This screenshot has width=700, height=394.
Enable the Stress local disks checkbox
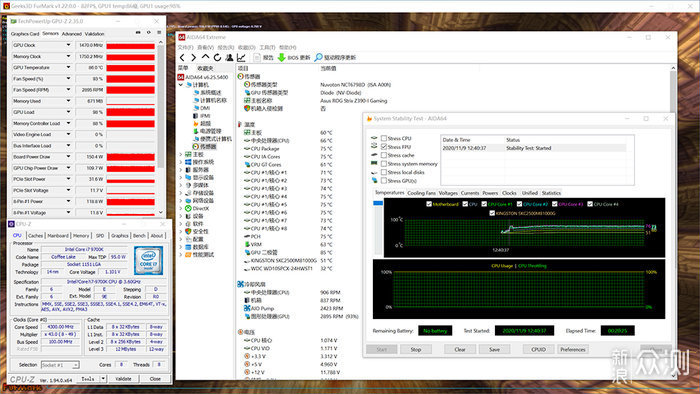(383, 172)
